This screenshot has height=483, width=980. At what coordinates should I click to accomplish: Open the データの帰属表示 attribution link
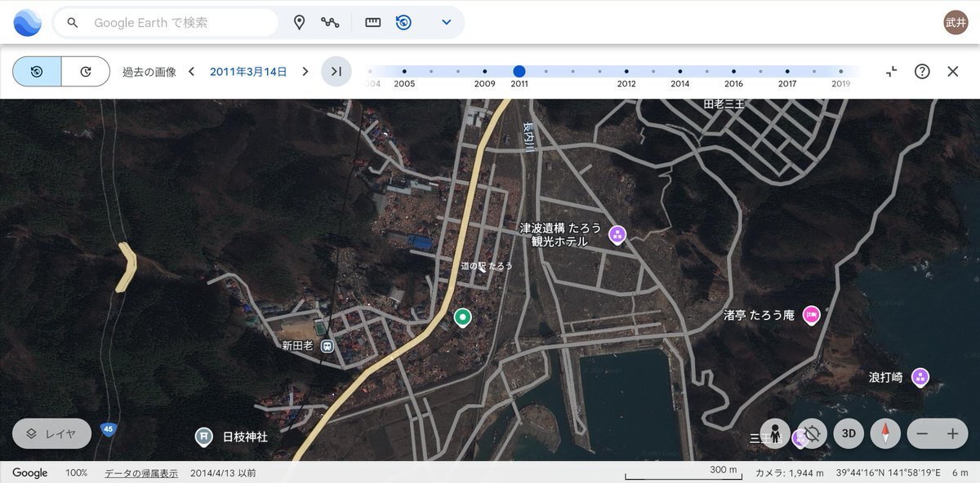pos(141,473)
